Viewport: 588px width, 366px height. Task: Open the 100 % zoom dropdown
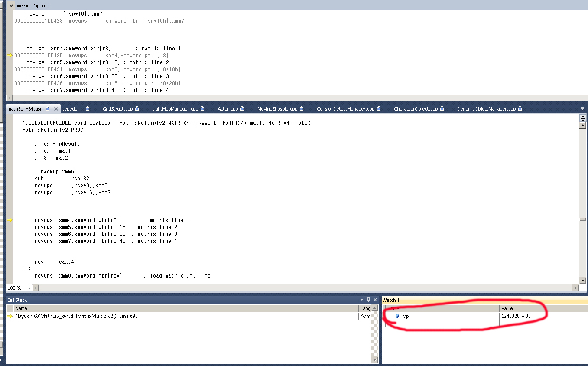(29, 288)
